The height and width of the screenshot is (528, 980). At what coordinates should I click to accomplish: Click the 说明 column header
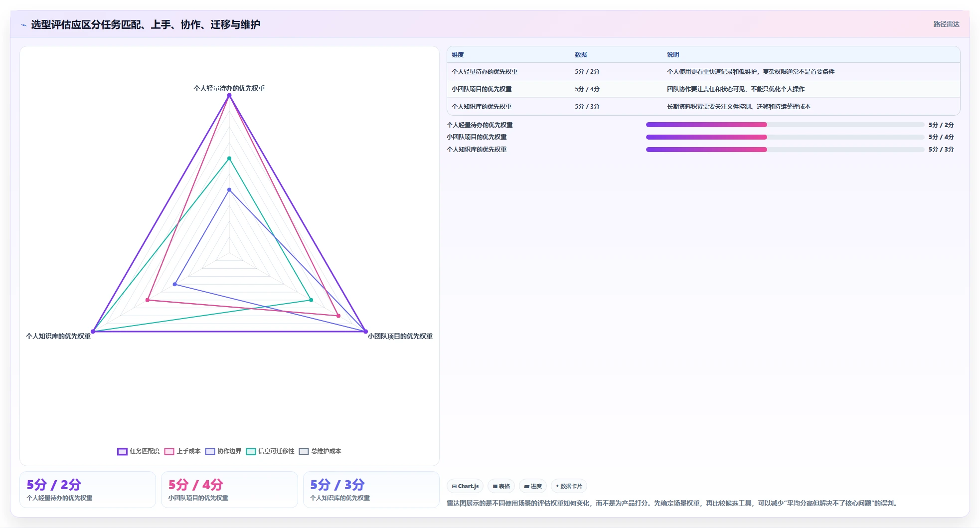click(x=673, y=55)
